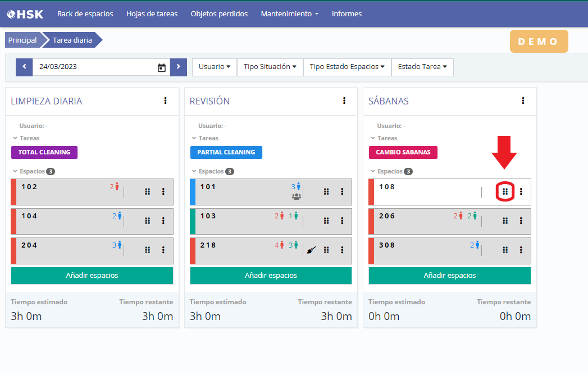Open the three-dot menu for room 102
The width and height of the screenshot is (588, 375).
[x=163, y=191]
